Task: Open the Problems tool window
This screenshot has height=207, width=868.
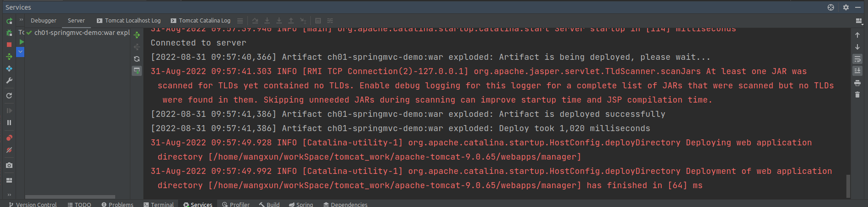Action: (x=118, y=204)
